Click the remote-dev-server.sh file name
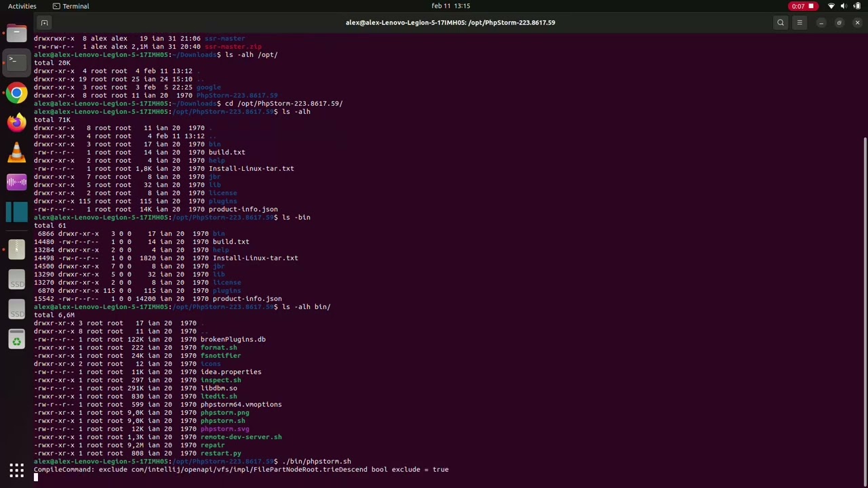Image resolution: width=868 pixels, height=488 pixels. click(x=241, y=437)
